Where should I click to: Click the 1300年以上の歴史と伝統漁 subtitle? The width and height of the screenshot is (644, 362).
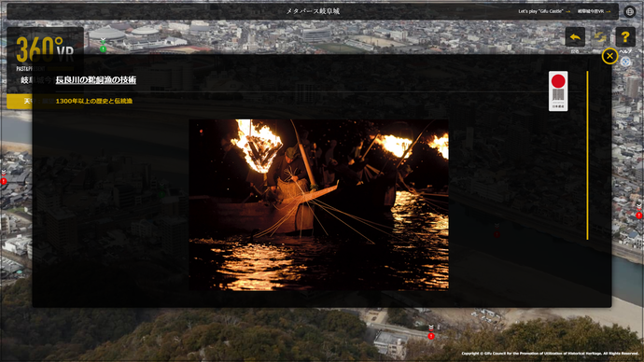tap(94, 101)
